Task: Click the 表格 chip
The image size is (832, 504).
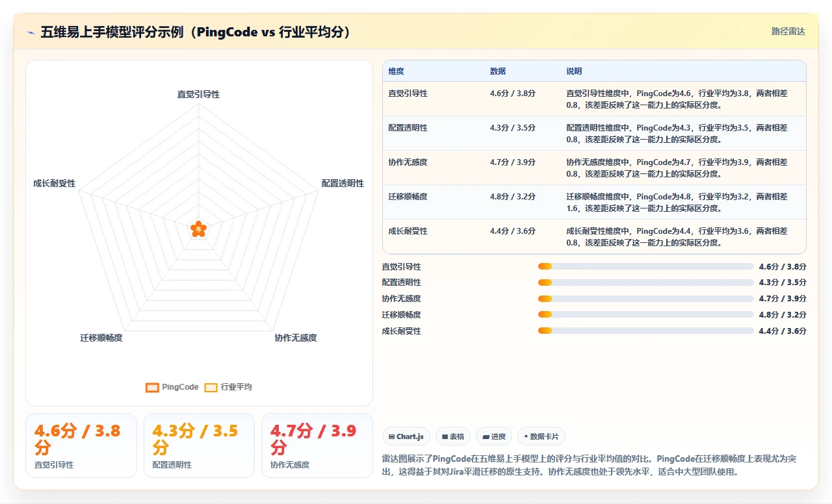Action: tap(453, 437)
